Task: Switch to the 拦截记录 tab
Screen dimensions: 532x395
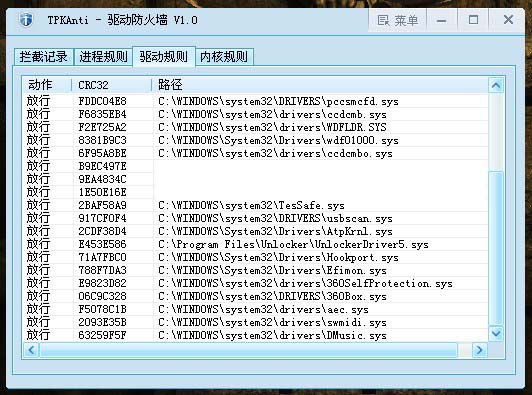Action: click(43, 56)
